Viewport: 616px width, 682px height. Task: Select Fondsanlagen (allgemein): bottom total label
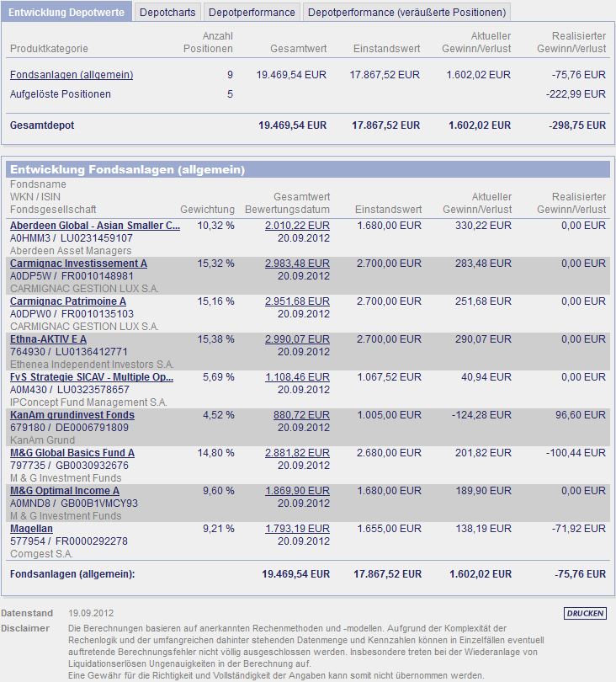72,574
